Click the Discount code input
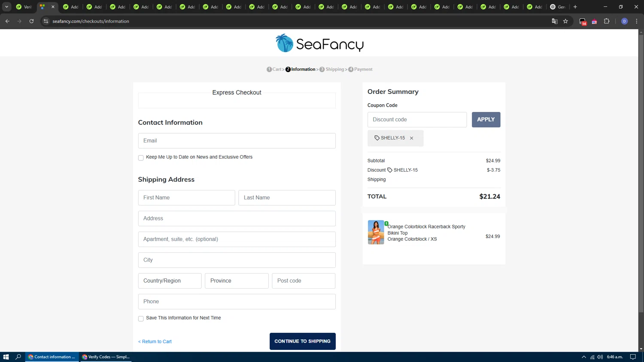This screenshot has height=362, width=644. pyautogui.click(x=417, y=120)
